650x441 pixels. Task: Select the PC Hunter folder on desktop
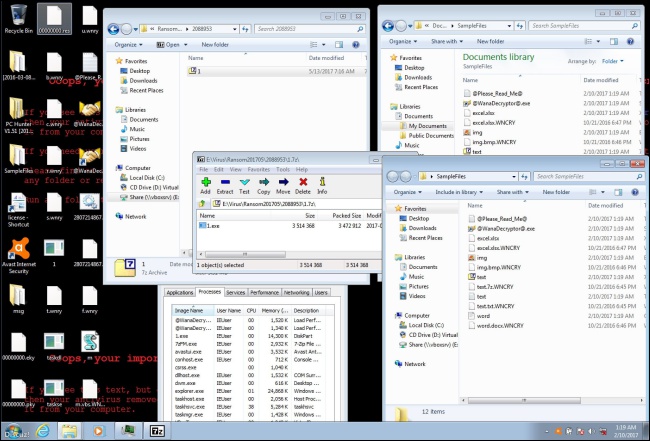point(18,115)
